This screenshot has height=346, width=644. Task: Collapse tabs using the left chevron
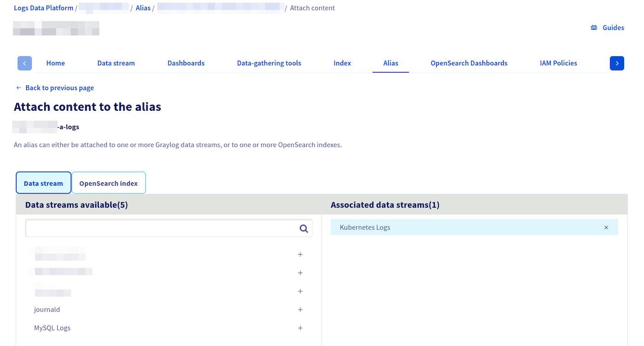pos(24,63)
